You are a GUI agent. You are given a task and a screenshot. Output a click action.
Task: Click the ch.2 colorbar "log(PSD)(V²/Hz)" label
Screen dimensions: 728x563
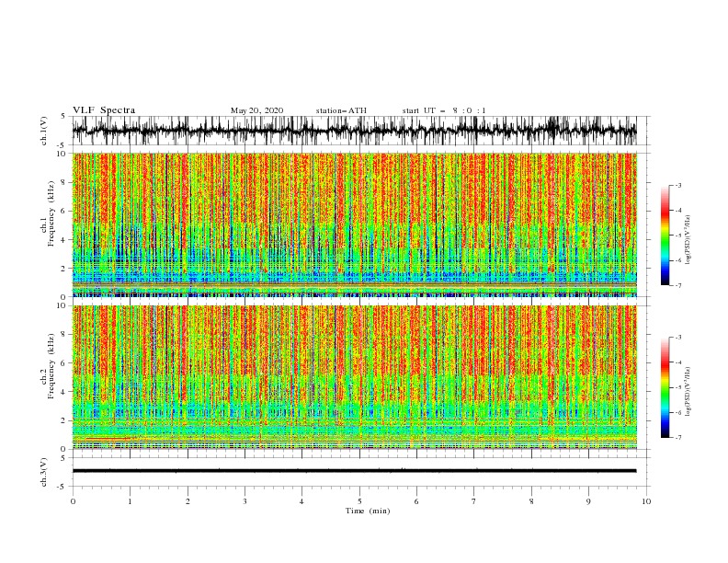tap(688, 392)
